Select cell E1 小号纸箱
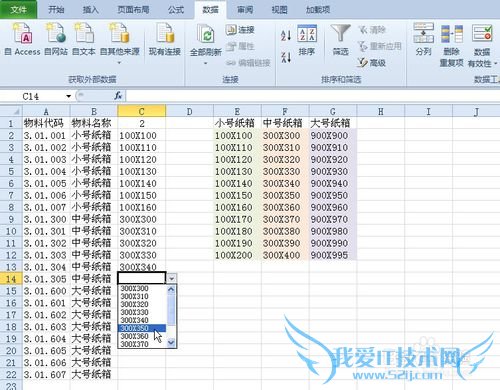This screenshot has height=390, width=500. (237, 123)
